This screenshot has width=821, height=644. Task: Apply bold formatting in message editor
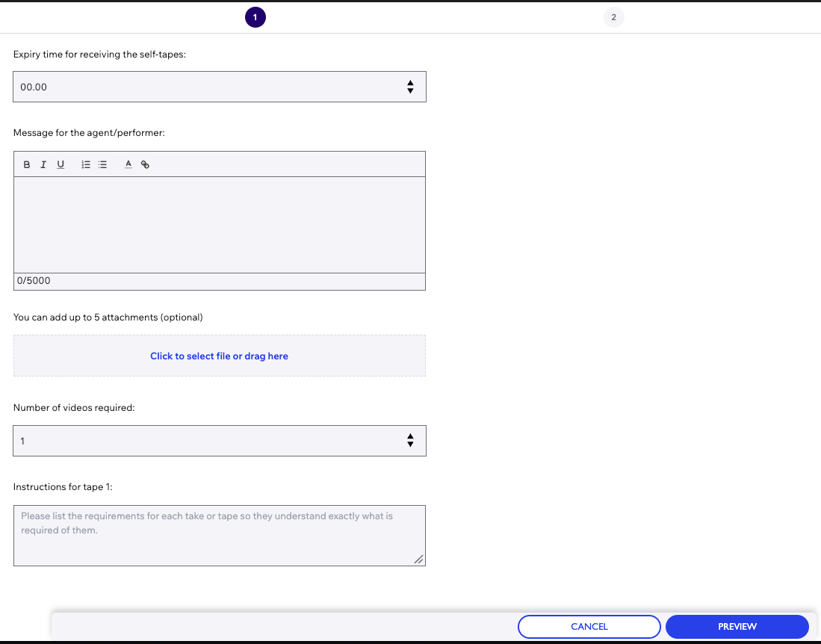27,164
